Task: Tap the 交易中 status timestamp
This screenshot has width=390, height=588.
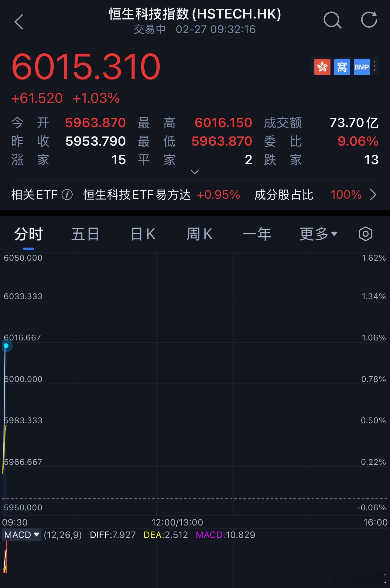Action: 195,29
